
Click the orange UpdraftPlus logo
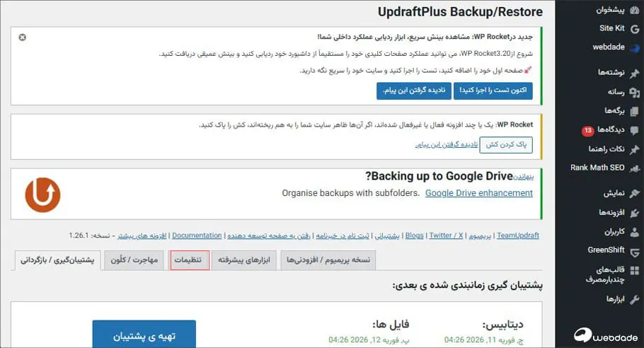[x=42, y=195]
